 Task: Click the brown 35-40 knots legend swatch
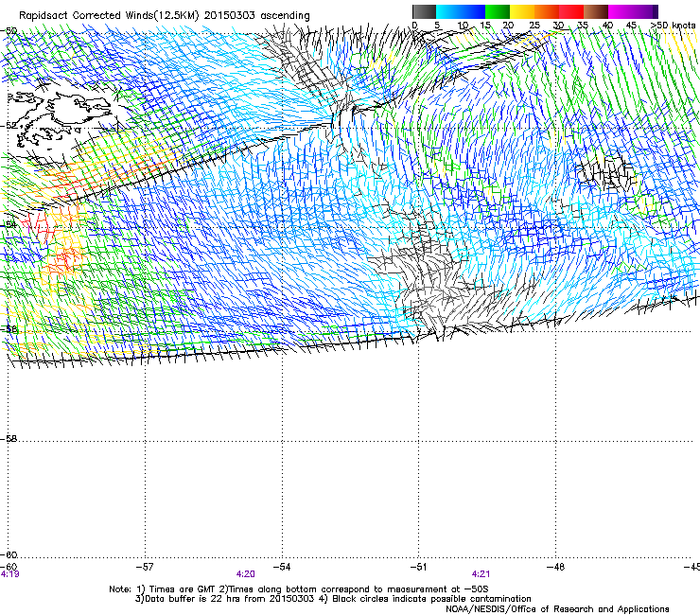point(596,11)
